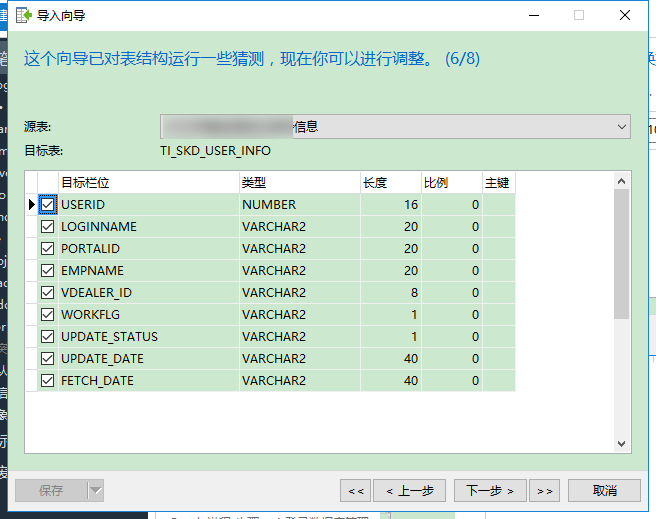656x519 pixels.
Task: Select the USERID target field cell
Action: tap(149, 205)
